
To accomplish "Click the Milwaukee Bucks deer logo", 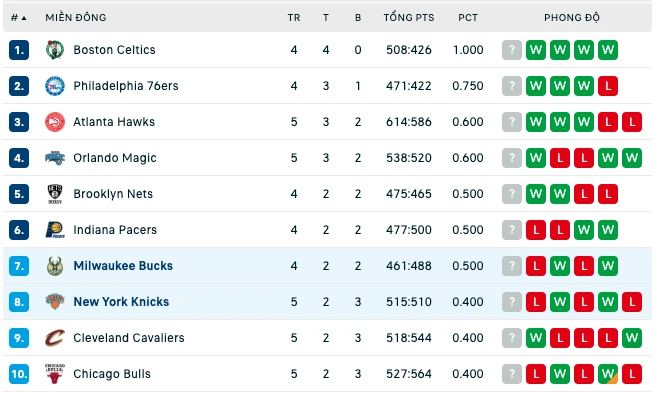I will click(x=55, y=266).
